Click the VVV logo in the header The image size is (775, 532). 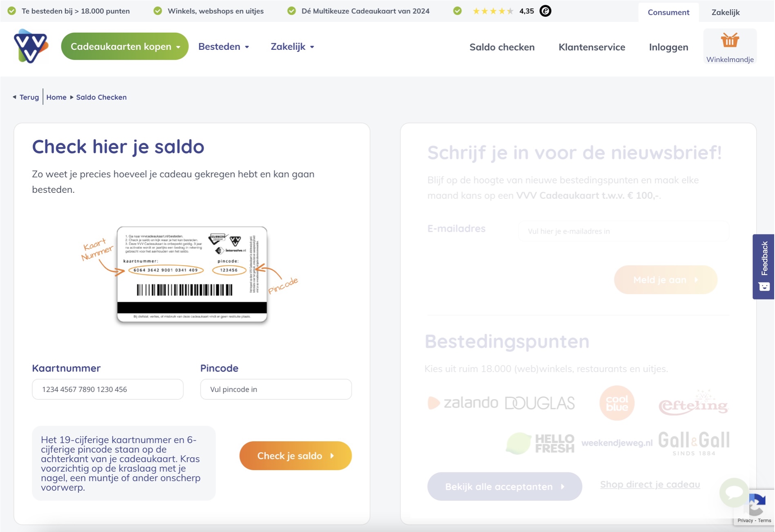click(x=31, y=47)
